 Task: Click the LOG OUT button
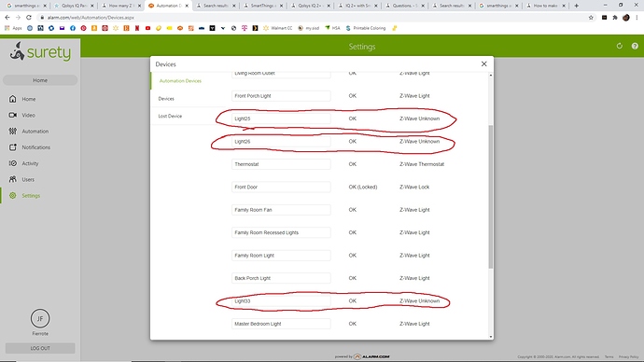pos(40,348)
